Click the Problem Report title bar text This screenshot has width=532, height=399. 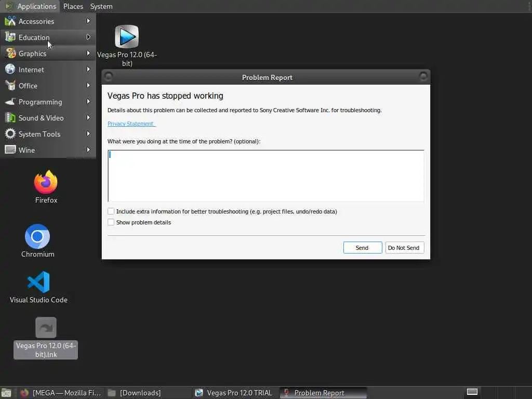click(267, 77)
